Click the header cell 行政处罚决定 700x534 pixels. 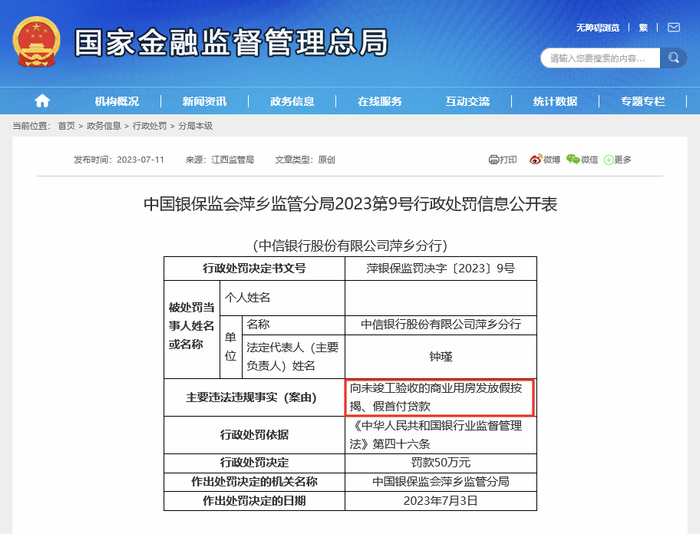pos(254,463)
